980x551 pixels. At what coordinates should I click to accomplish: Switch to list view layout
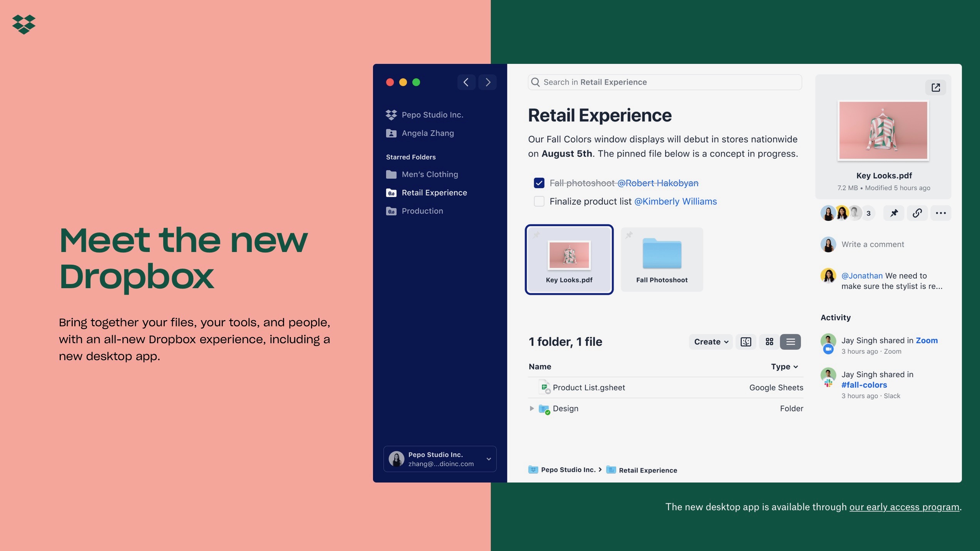point(790,342)
